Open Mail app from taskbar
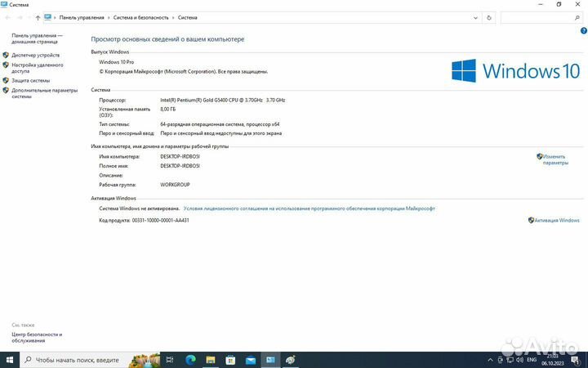The height and width of the screenshot is (368, 588). coord(251,360)
